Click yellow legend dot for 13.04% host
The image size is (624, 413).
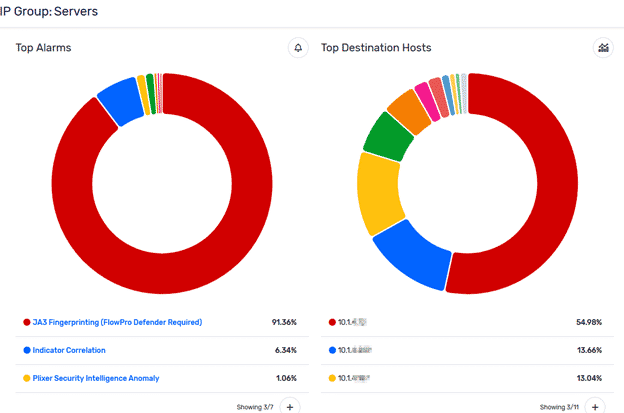(332, 378)
